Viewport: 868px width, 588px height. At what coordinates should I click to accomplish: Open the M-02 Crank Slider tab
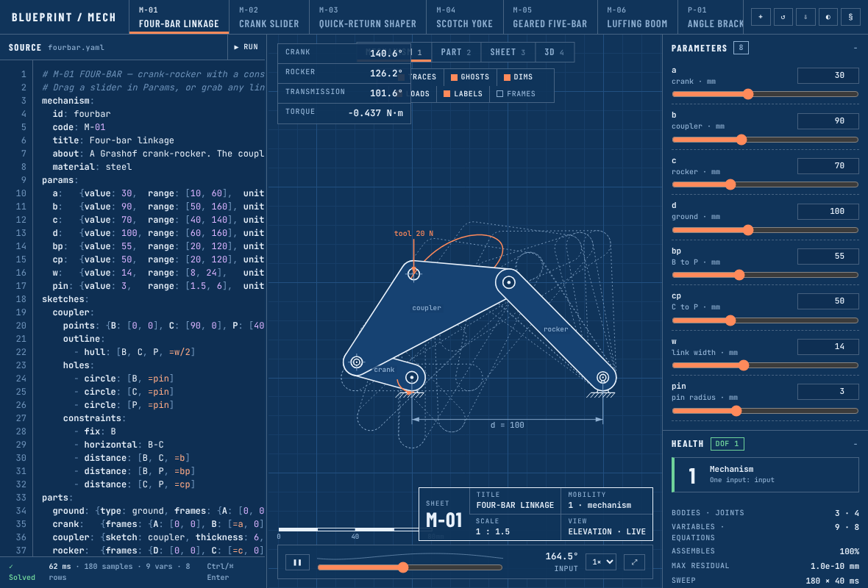point(269,17)
